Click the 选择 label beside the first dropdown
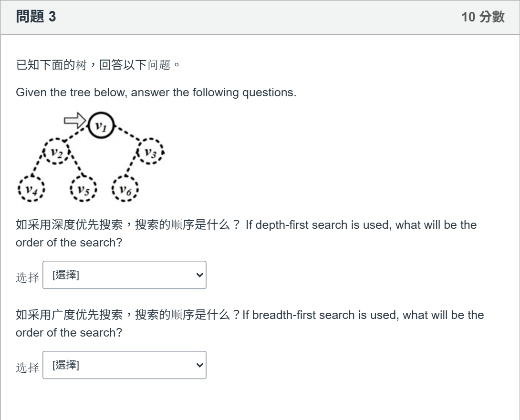520x420 pixels. point(28,277)
